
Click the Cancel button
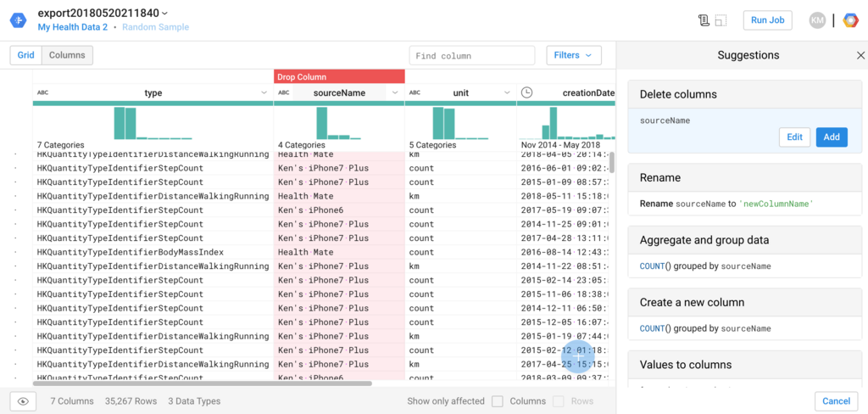(x=836, y=401)
